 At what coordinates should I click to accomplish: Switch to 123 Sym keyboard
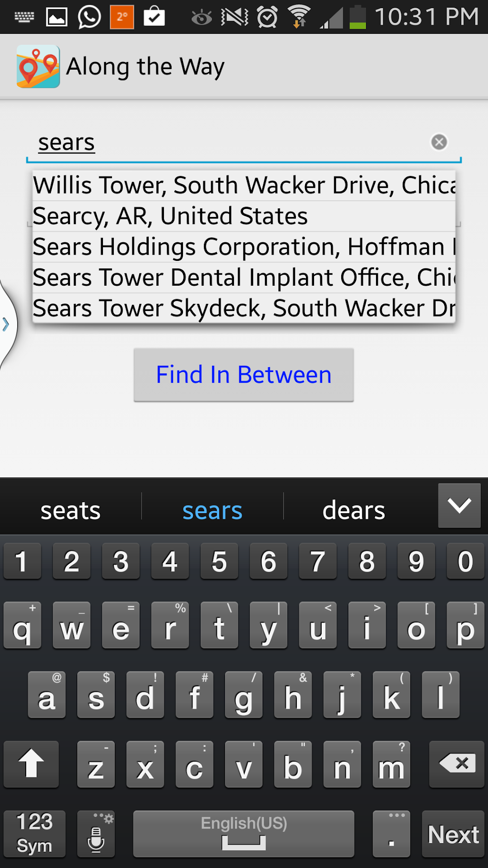34,834
